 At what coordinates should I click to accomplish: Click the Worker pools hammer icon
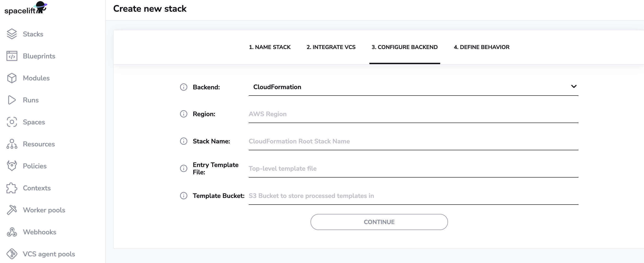click(x=12, y=210)
